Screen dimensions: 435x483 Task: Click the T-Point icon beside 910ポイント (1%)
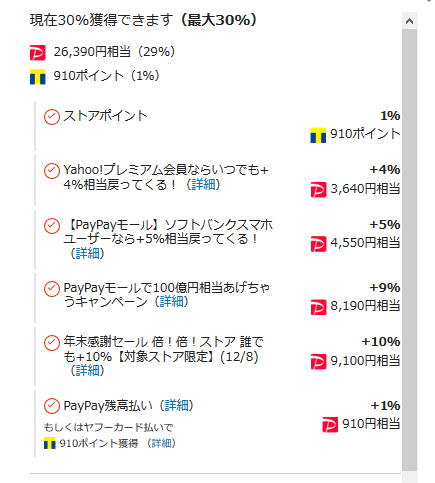(x=38, y=77)
